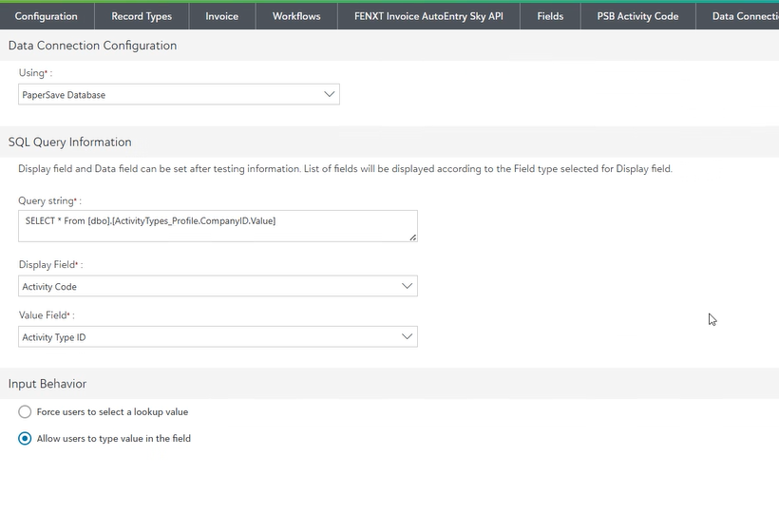Click the Input Behavior heading

47,384
